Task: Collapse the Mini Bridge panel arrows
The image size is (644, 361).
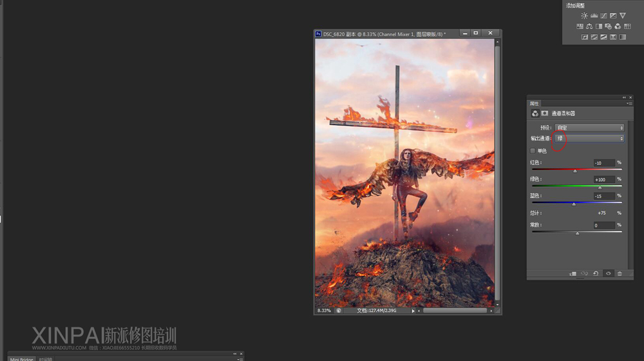Action: click(x=234, y=354)
